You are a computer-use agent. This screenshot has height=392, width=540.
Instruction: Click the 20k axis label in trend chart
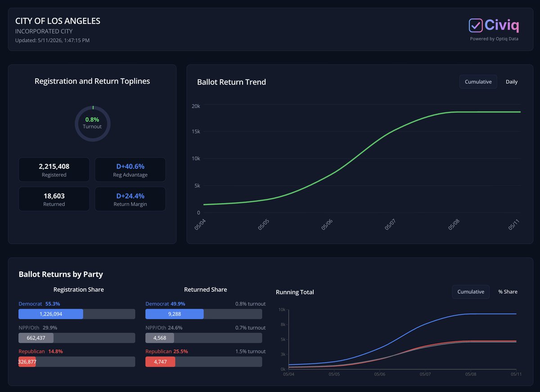pos(196,106)
